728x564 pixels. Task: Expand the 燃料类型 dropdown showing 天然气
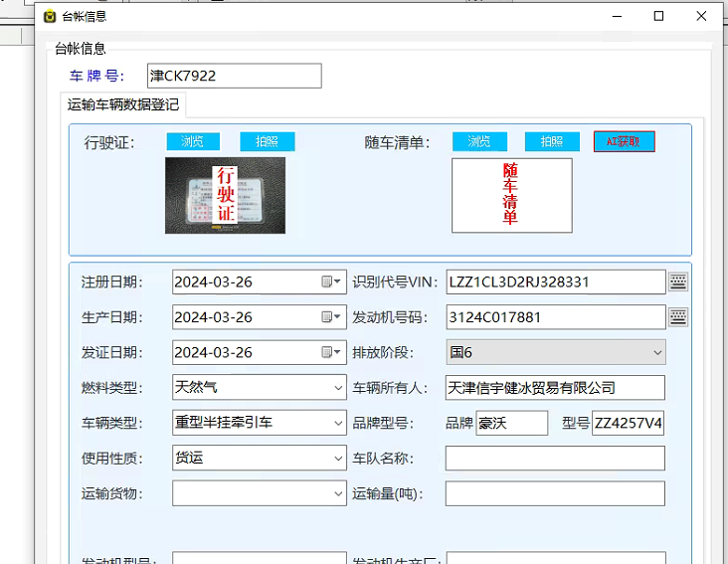pyautogui.click(x=337, y=388)
